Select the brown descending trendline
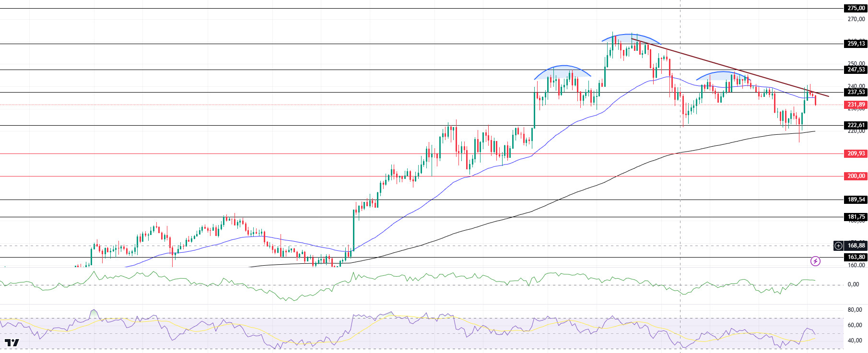Viewport: 868px width, 353px height. (730, 68)
